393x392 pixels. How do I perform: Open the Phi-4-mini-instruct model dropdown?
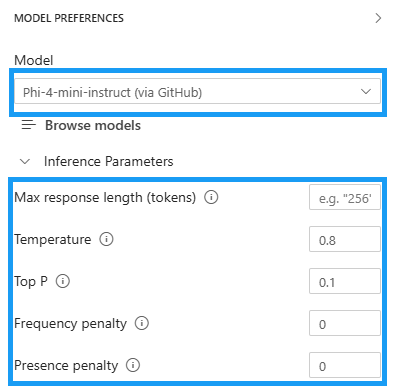[197, 91]
